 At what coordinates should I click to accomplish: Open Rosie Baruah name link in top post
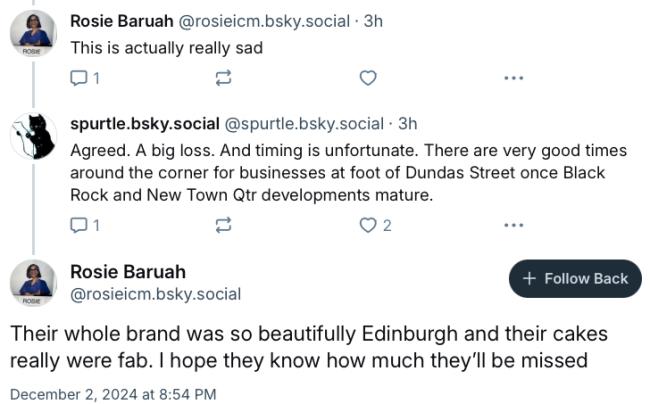click(121, 21)
